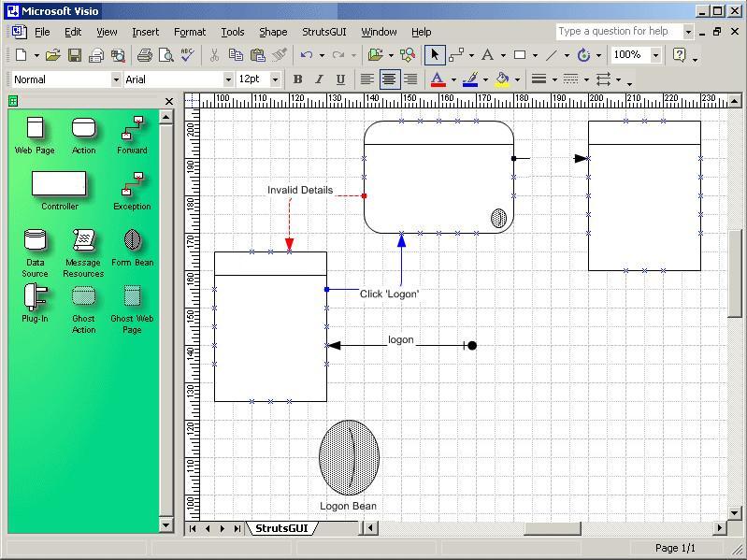Click the stencil panel scroll down arrow
The height and width of the screenshot is (560, 747).
[x=165, y=525]
